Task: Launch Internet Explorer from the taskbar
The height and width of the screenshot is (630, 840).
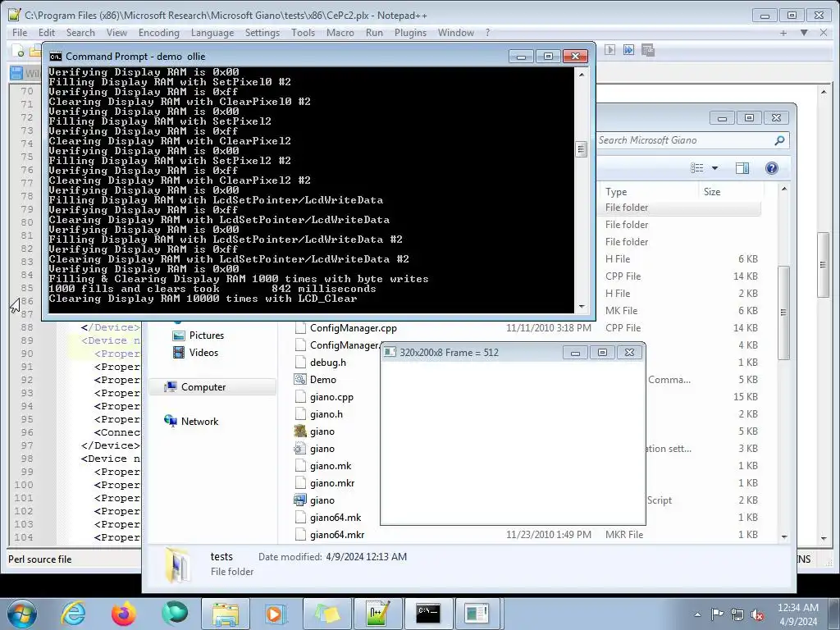Action: coord(73,614)
